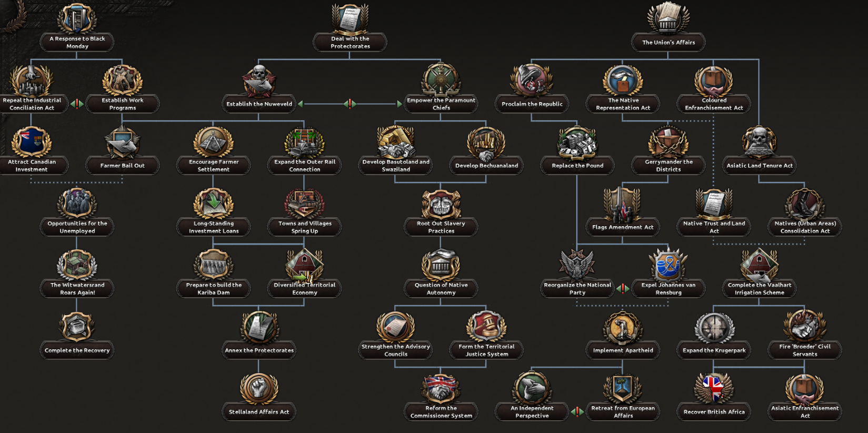The image size is (868, 433).
Task: Click exclusivity marker between Nuweveld and Paramount Chiefs
Action: tap(350, 104)
